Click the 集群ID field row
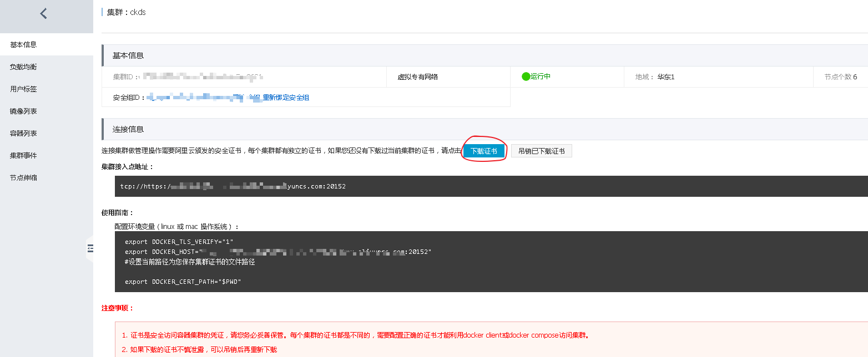The image size is (868, 357). click(244, 77)
